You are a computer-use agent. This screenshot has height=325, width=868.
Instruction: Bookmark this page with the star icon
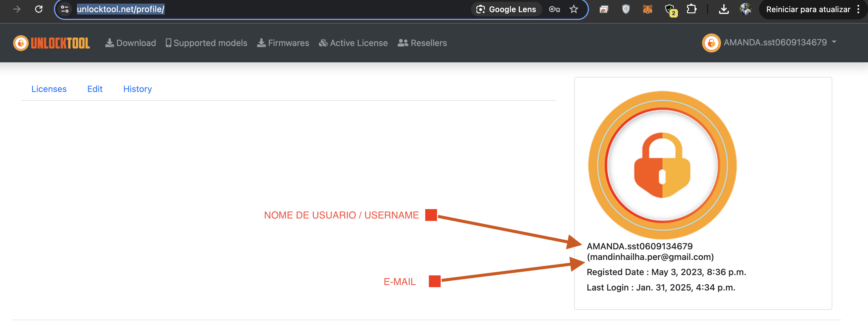pyautogui.click(x=574, y=9)
